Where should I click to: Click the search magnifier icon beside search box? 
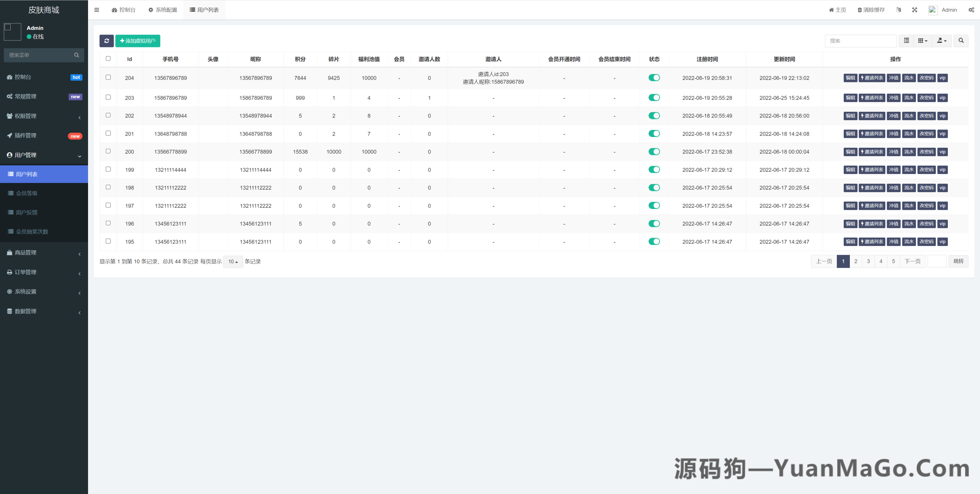[961, 41]
